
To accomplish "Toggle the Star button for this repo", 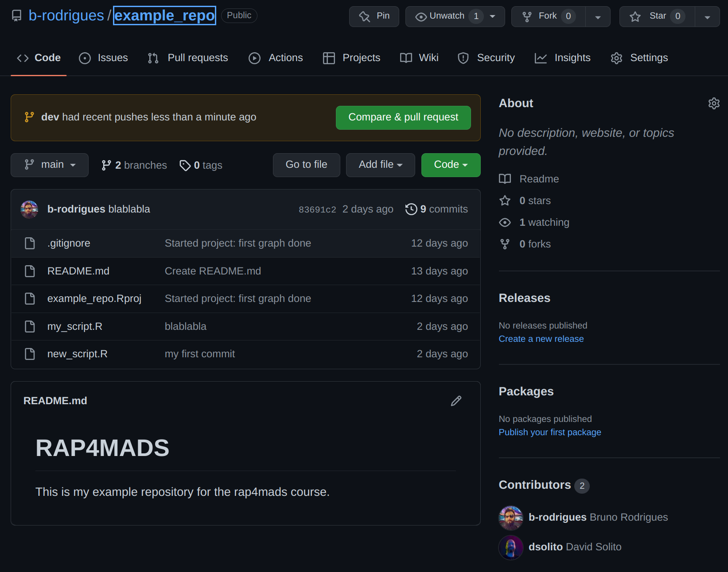I will (657, 16).
